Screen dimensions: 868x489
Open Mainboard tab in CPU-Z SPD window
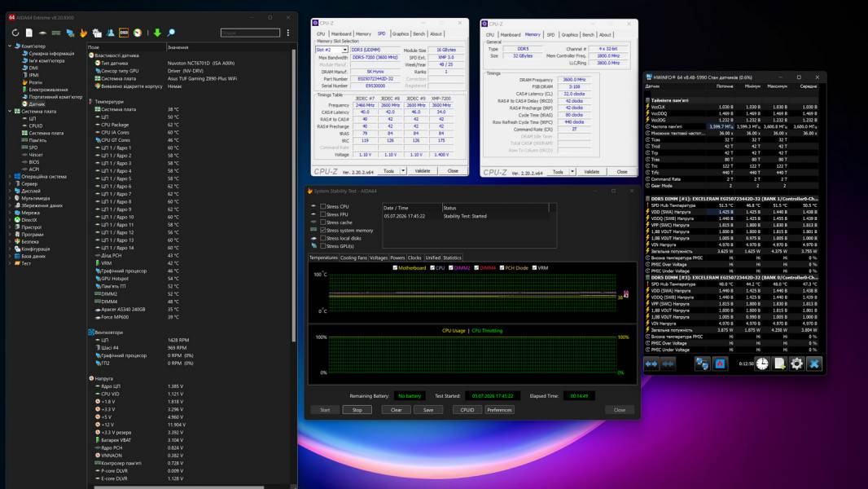pos(341,34)
